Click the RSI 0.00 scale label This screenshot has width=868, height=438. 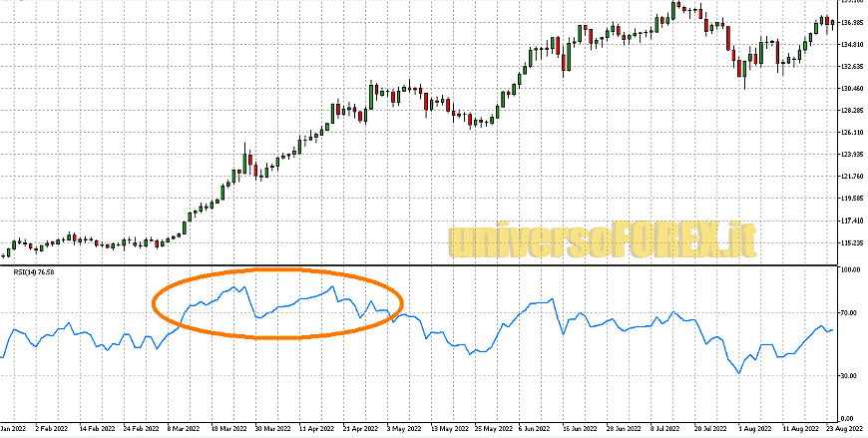(x=848, y=418)
